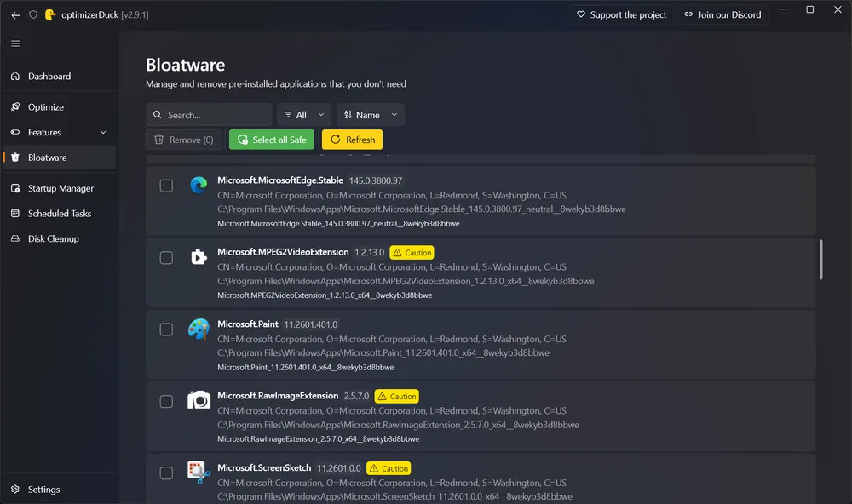Click the vertical scrollbar thumb
Screen dimensions: 852x504
(x=821, y=259)
